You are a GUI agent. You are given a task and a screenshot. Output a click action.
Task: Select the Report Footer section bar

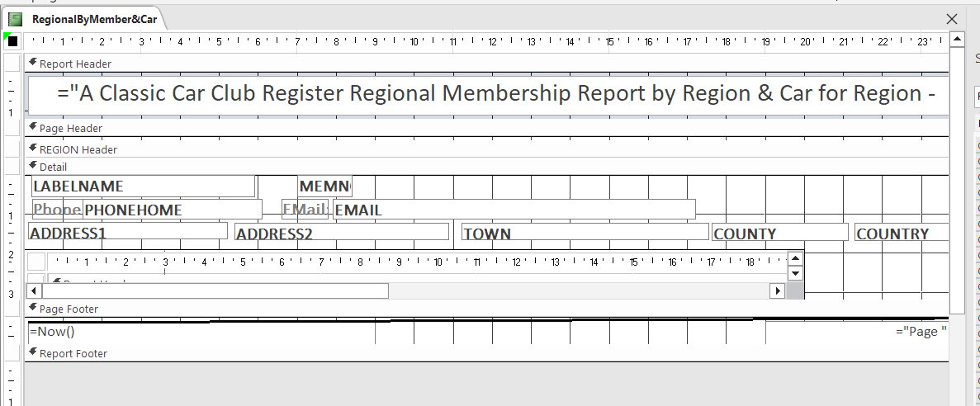[487, 353]
